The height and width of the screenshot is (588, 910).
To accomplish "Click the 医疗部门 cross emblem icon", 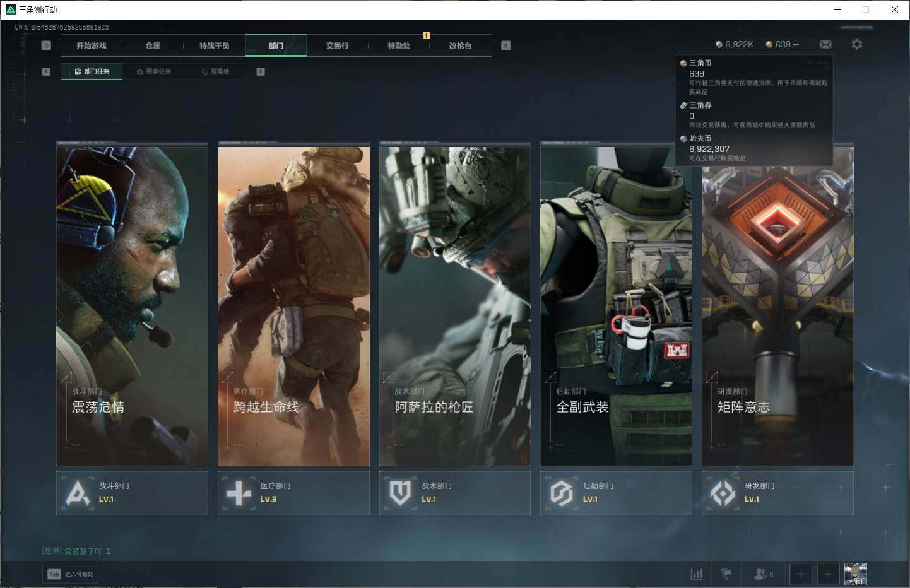I will point(239,493).
